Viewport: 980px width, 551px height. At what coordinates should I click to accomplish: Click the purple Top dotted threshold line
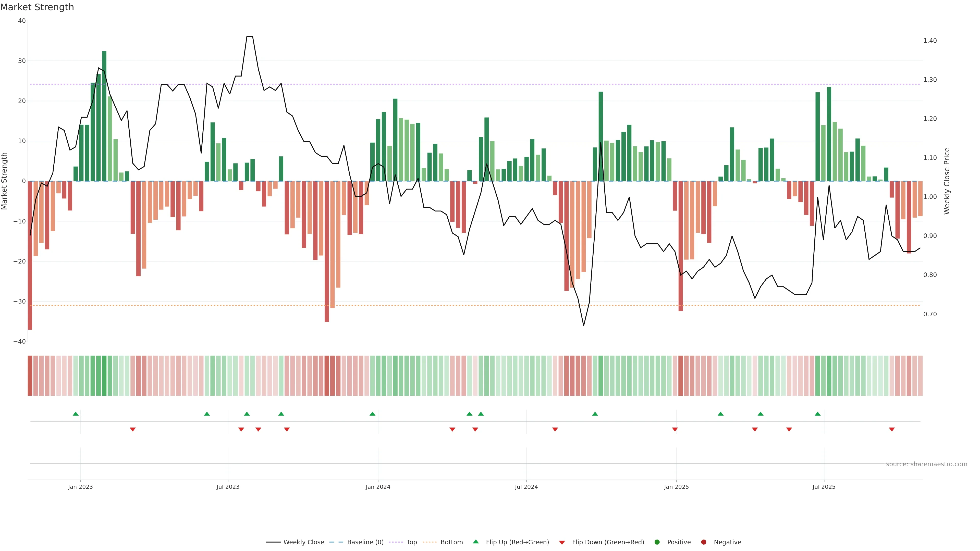(533, 84)
